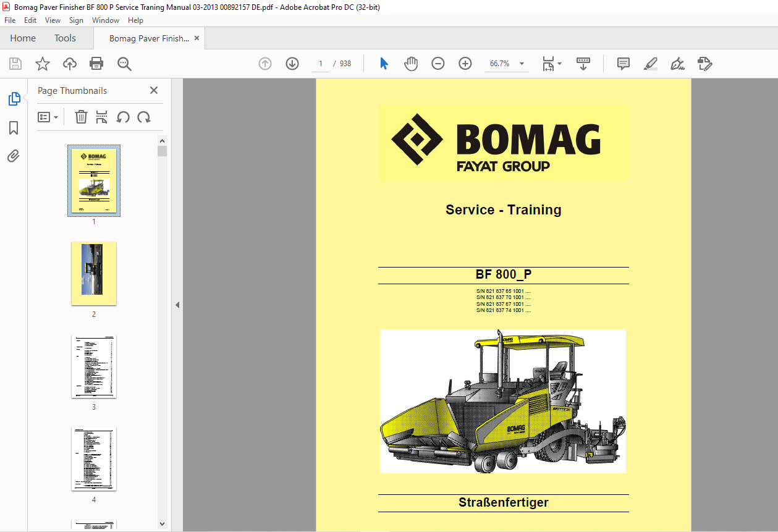Select page 4 thumbnail
This screenshot has width=778, height=532.
coord(94,458)
